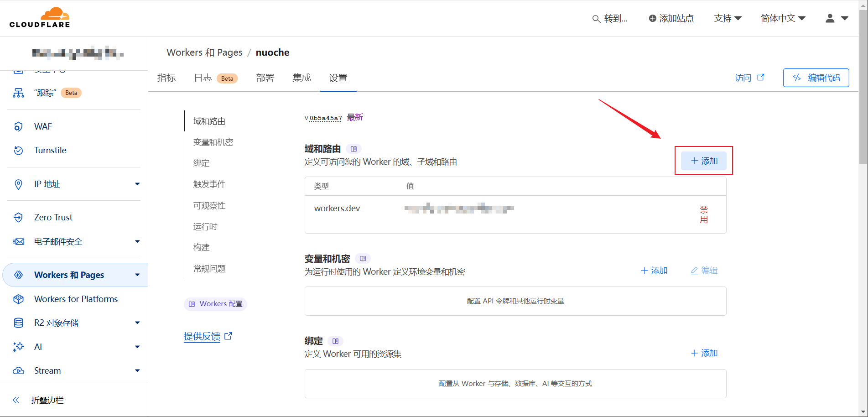The height and width of the screenshot is (417, 868).
Task: Open the 访问 link
Action: coord(749,78)
